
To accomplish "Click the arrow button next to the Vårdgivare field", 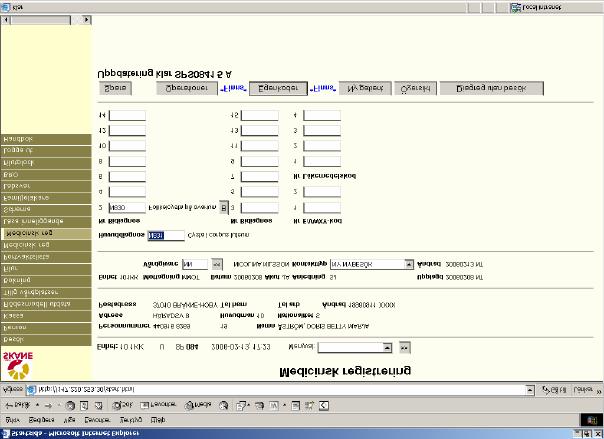I will tap(217, 265).
